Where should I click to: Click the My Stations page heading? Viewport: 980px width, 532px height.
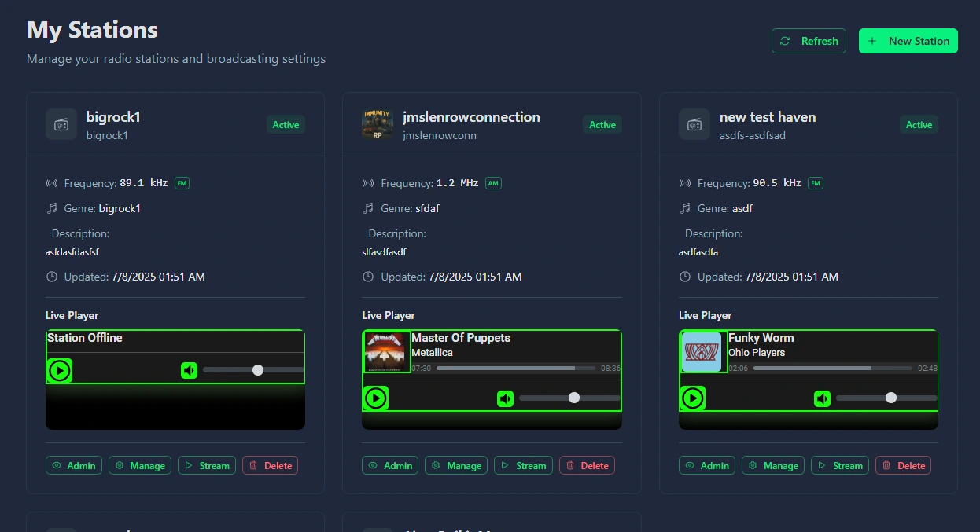point(92,30)
